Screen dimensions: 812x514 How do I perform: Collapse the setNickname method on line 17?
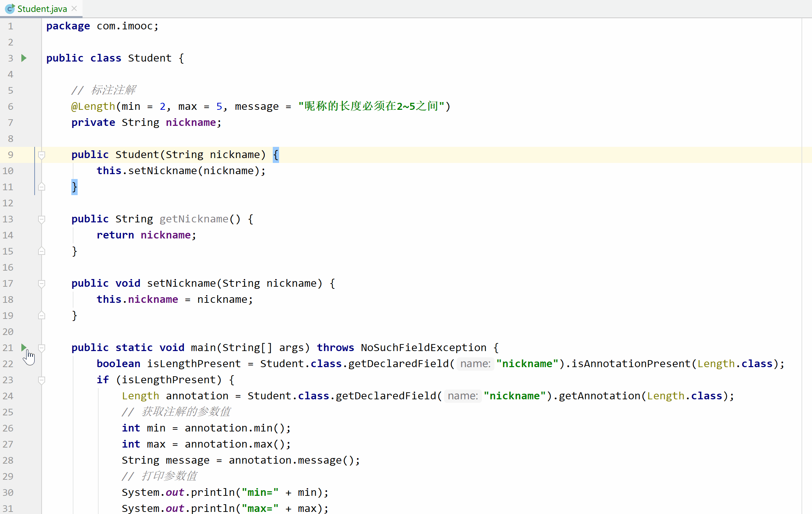pyautogui.click(x=42, y=283)
